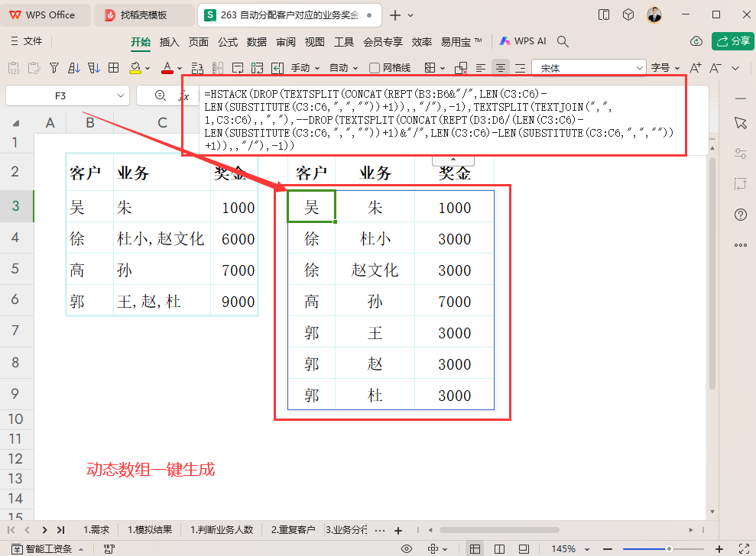The height and width of the screenshot is (556, 756).
Task: Click the 3D box icon in title bar
Action: pos(628,15)
